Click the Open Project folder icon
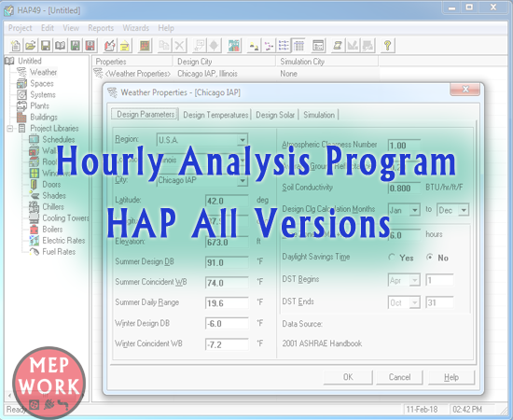 click(x=31, y=46)
